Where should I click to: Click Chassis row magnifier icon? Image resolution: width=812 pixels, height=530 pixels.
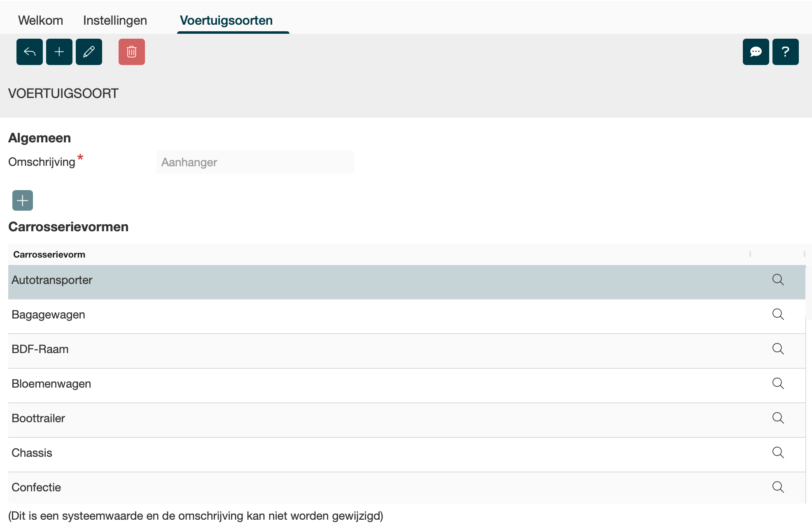(778, 453)
